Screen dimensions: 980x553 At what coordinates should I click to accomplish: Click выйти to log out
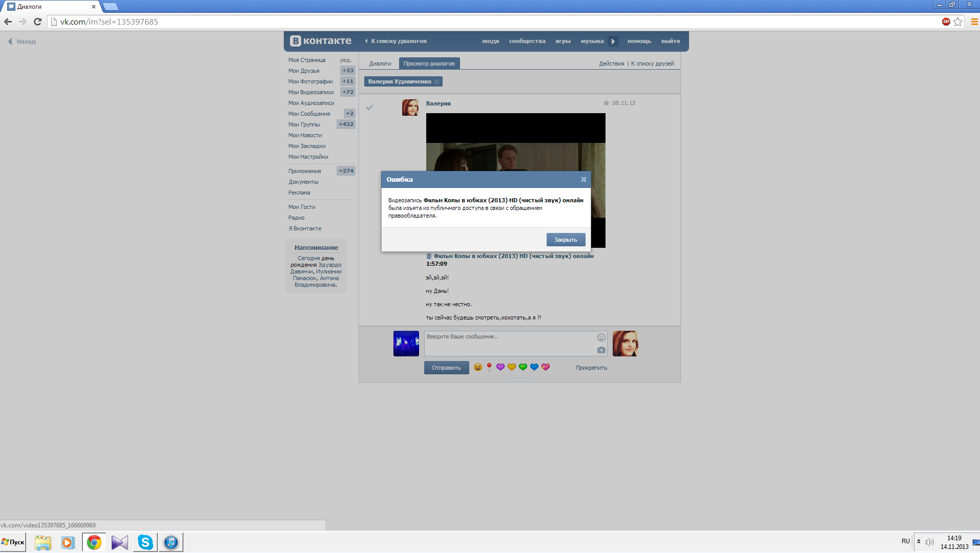pos(671,41)
